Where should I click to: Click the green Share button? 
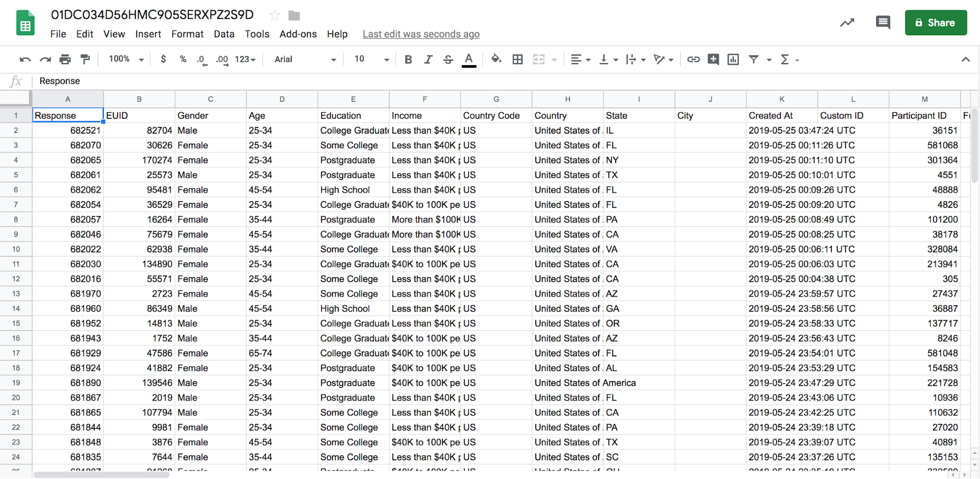point(935,23)
